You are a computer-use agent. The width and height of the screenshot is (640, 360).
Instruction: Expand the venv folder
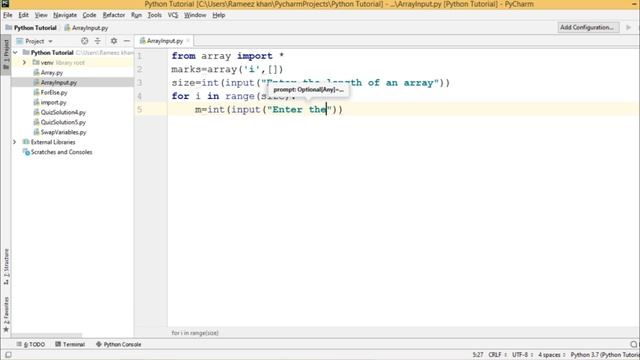pos(24,62)
